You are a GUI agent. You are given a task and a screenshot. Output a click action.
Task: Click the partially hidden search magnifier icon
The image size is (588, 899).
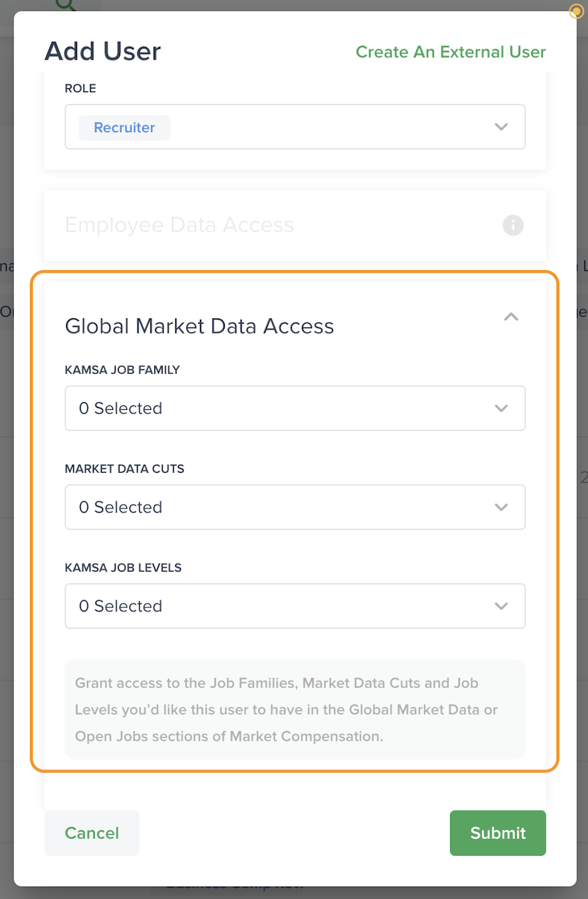(x=66, y=5)
